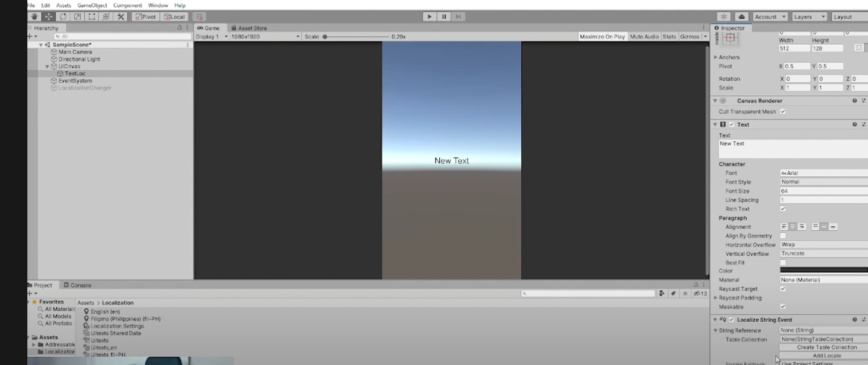Toggle the Text component enabled checkbox
This screenshot has width=868, height=365.
coord(731,125)
